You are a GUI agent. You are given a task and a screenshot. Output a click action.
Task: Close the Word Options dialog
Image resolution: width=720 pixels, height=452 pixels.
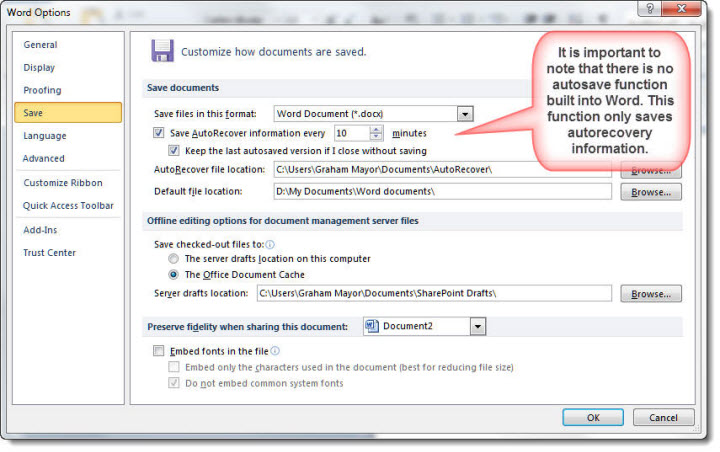pyautogui.click(x=681, y=8)
